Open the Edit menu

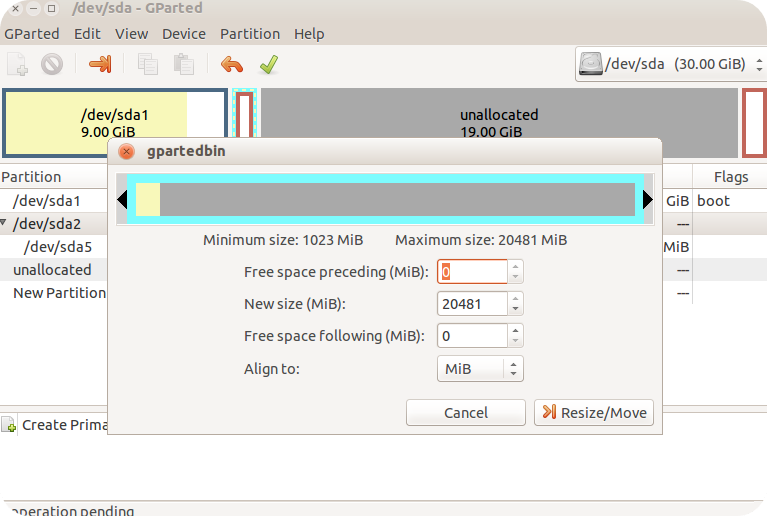coord(87,34)
